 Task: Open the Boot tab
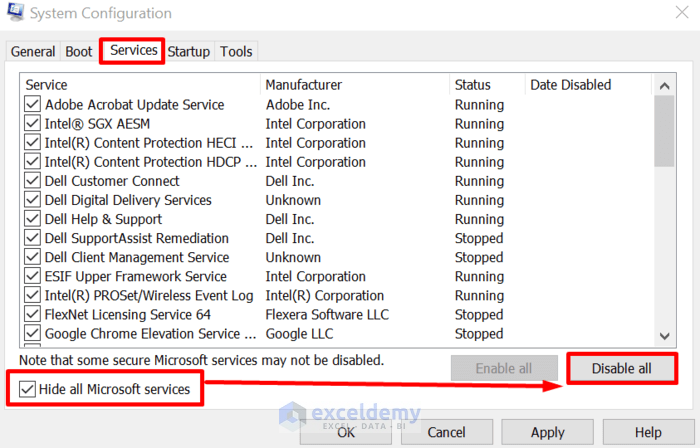(x=79, y=52)
